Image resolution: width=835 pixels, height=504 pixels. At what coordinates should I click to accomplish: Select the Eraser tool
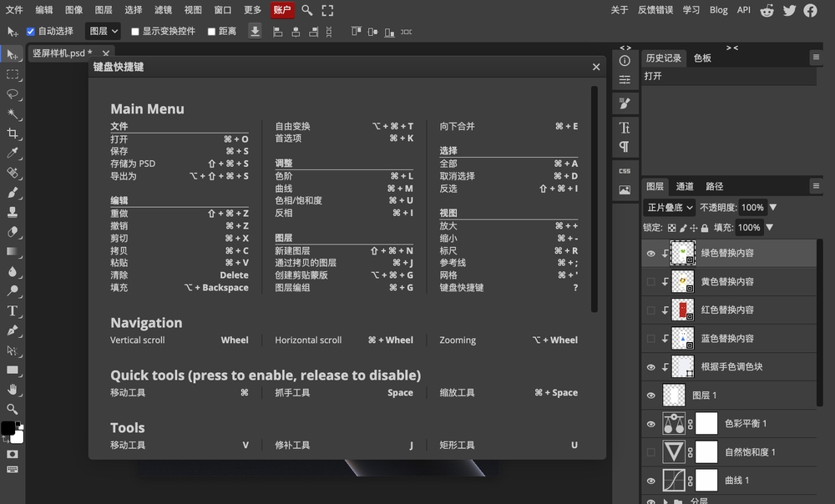click(13, 232)
